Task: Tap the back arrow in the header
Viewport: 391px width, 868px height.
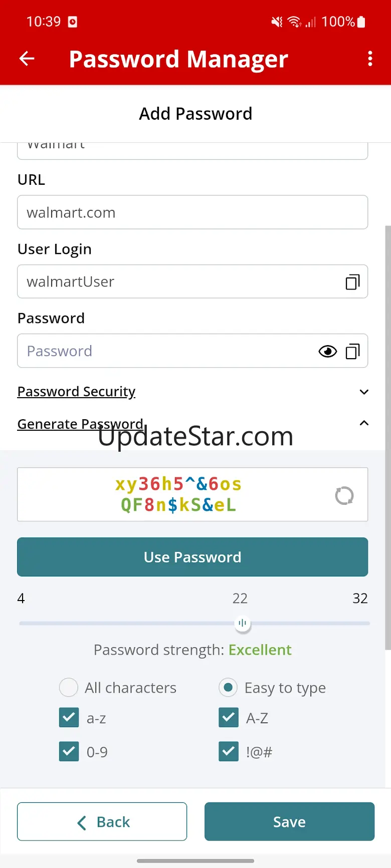Action: click(27, 59)
